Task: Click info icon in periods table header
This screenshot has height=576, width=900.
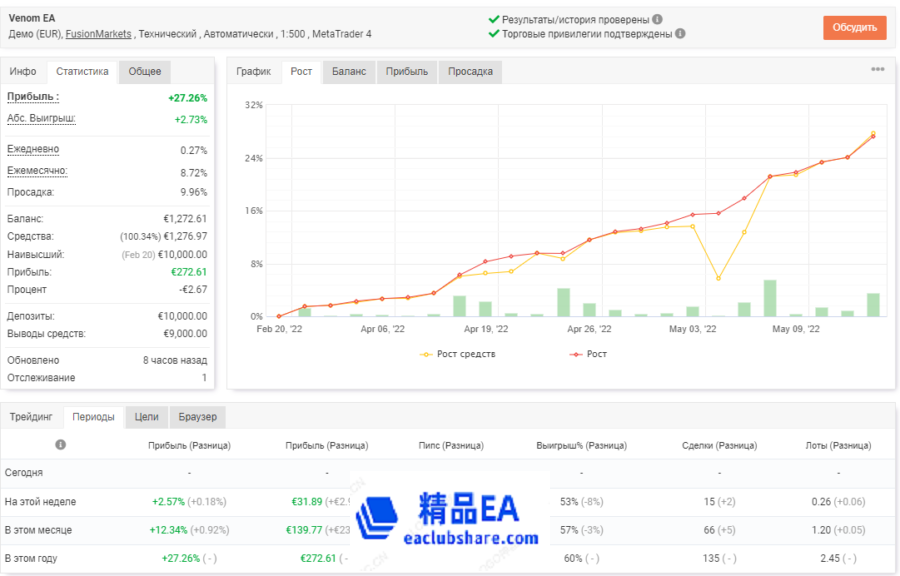Action: (x=61, y=444)
